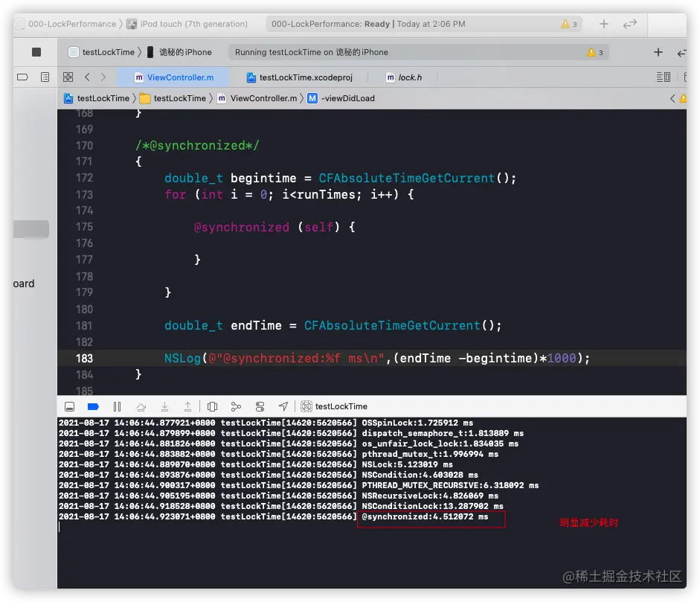Open the related items grid menu
This screenshot has height=602, width=700.
pyautogui.click(x=68, y=77)
